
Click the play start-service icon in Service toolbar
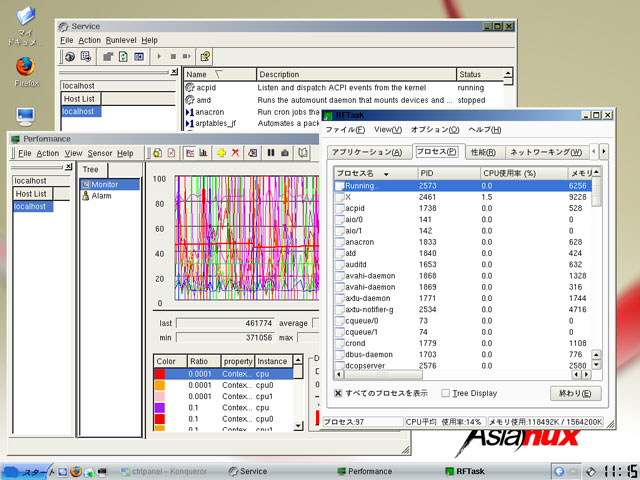[x=160, y=57]
